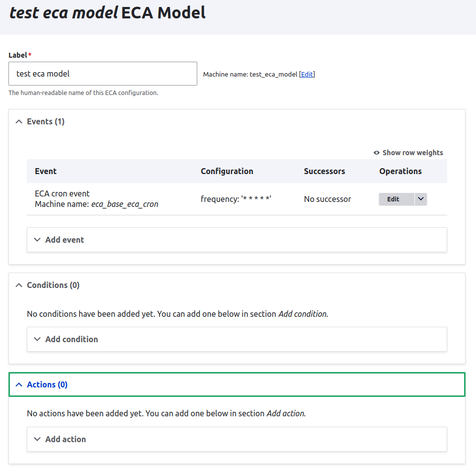
Task: Click the chevron icon beside Actions (0)
Action: [19, 384]
